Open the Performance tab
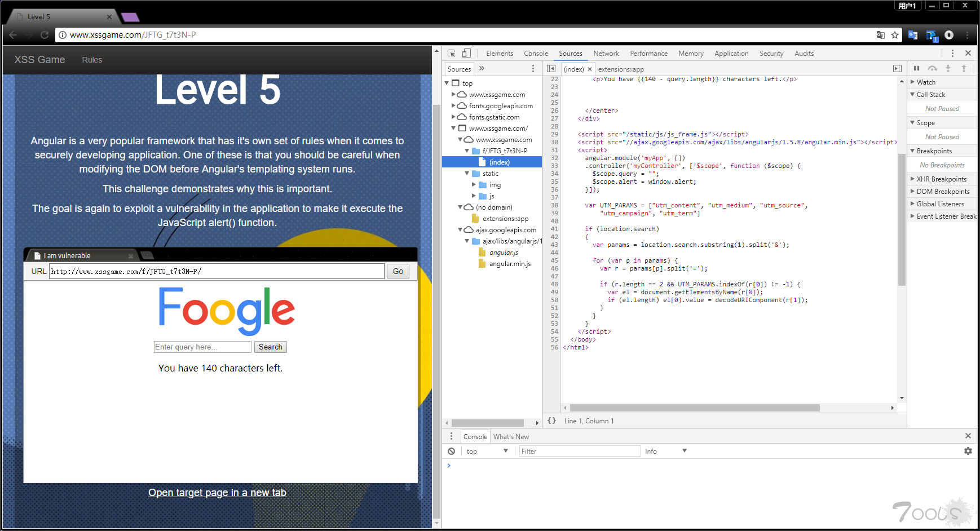 point(648,54)
